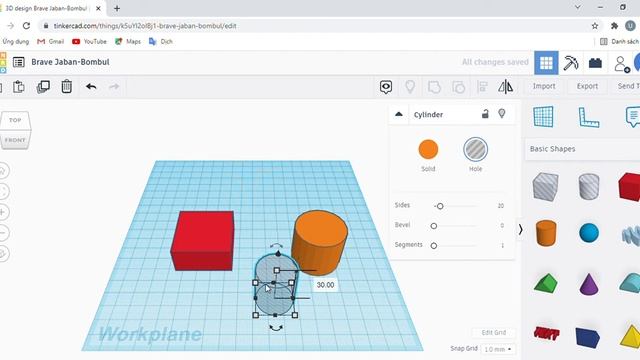Reload the browser page
Screen dimensions: 640x360
point(27,26)
